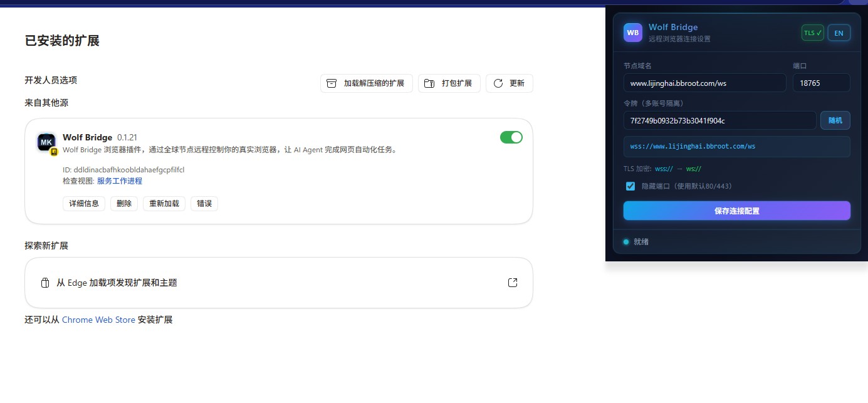The image size is (868, 403).
Task: Click the MK extension icon in Wolf Bridge card
Action: [46, 143]
